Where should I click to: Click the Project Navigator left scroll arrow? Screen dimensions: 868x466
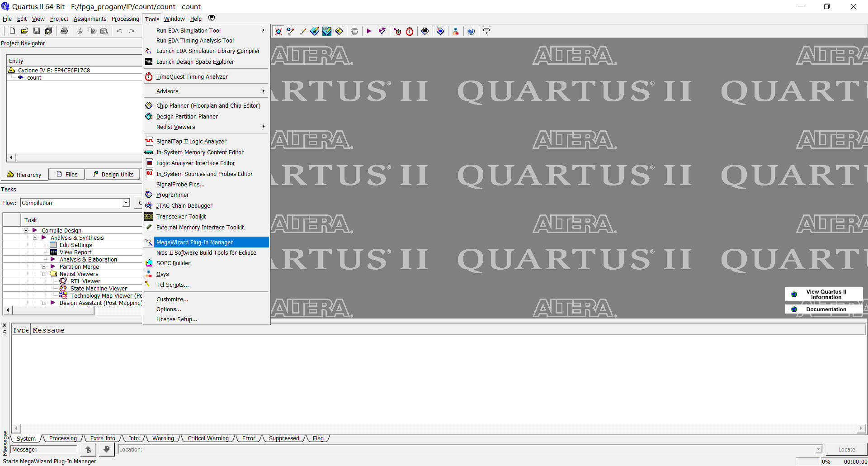pos(11,157)
